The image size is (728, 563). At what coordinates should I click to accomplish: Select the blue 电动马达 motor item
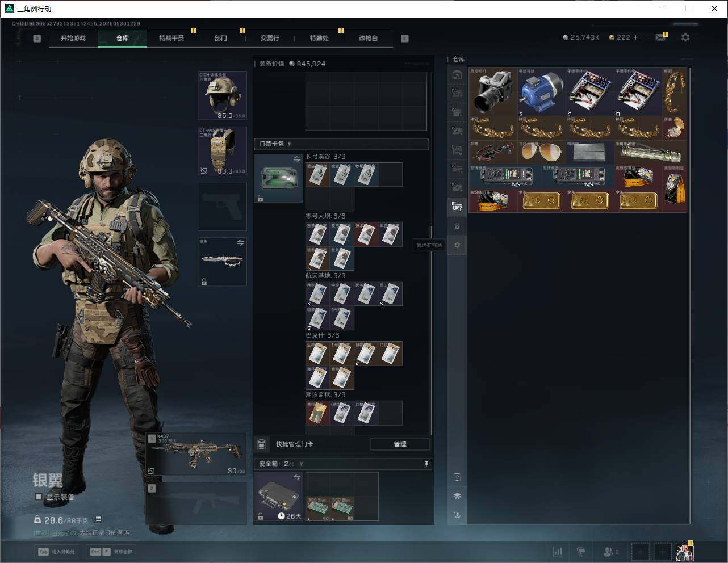coord(541,91)
